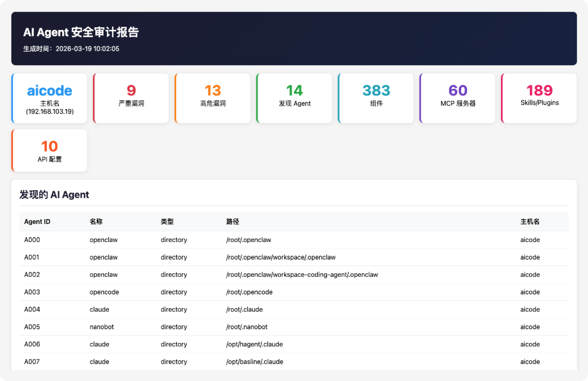Click name 'openclaw' in row A002

(103, 275)
